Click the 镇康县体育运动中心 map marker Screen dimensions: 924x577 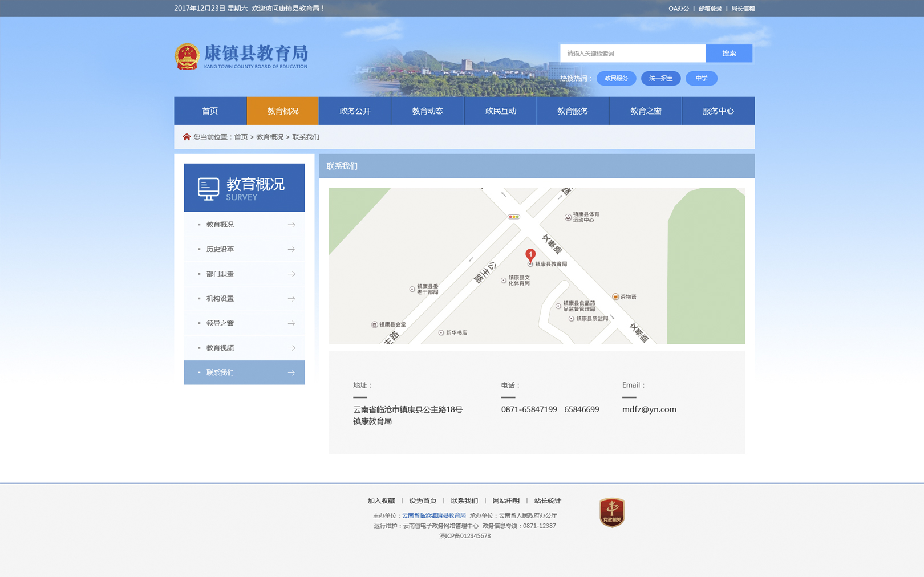[568, 217]
